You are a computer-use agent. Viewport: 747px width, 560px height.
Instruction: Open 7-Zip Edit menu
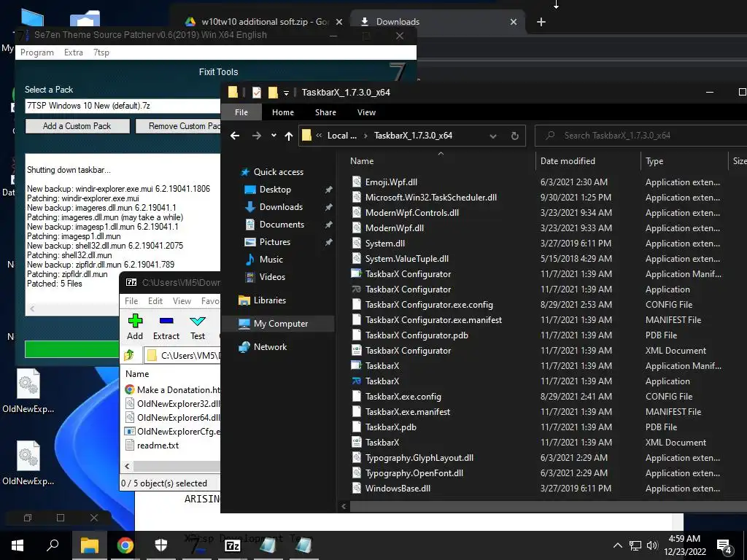155,301
